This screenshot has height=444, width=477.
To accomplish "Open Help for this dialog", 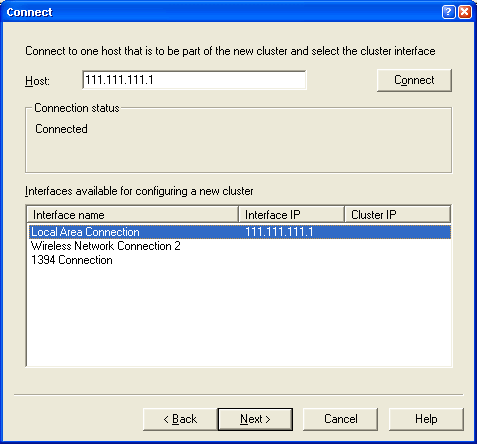I will click(426, 419).
